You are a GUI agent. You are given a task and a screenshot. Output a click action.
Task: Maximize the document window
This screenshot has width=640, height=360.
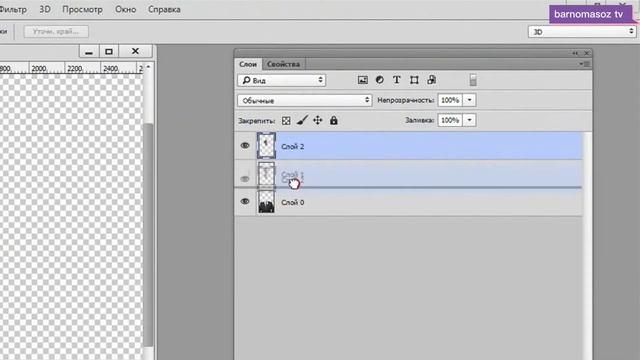[x=109, y=51]
